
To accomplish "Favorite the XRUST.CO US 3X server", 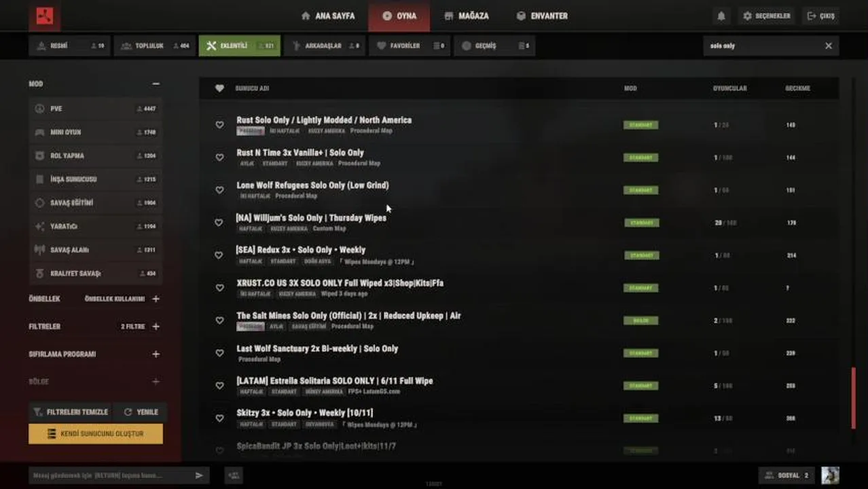I will 219,288.
